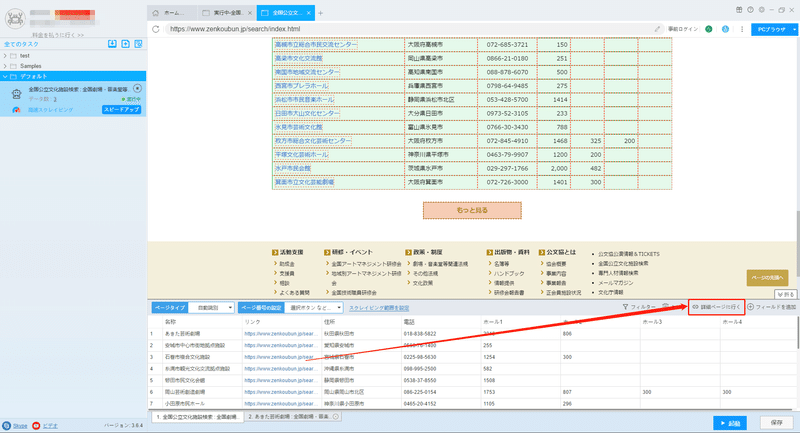Collapse the data panel with the 折る toggle

click(785, 294)
